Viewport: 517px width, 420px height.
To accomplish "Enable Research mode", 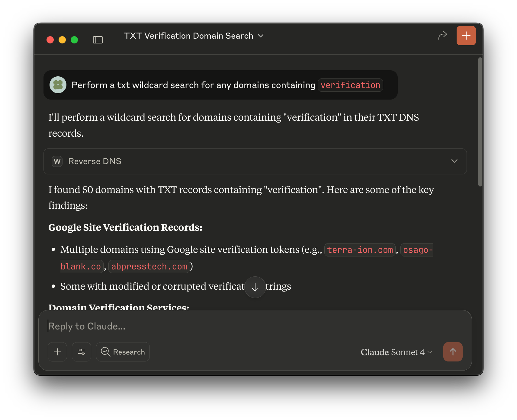I will 123,352.
